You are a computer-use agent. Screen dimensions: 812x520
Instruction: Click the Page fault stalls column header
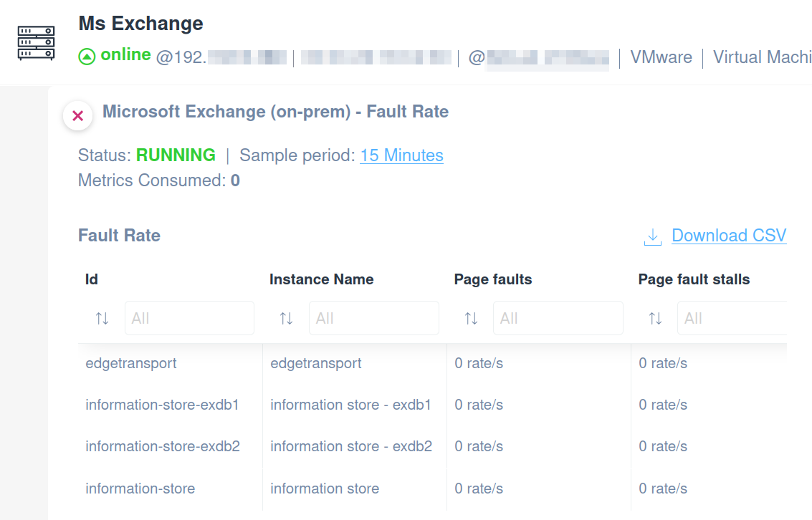[x=694, y=279]
